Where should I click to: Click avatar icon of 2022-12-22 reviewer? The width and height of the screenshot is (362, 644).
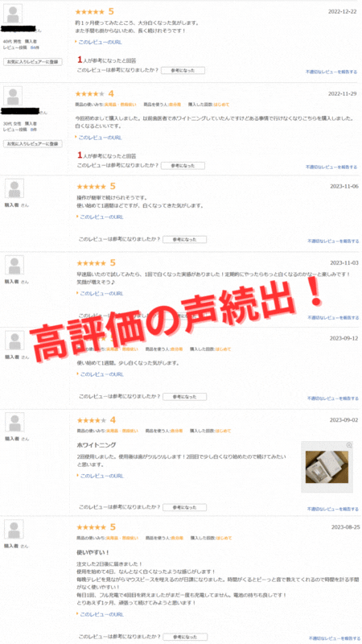13,14
